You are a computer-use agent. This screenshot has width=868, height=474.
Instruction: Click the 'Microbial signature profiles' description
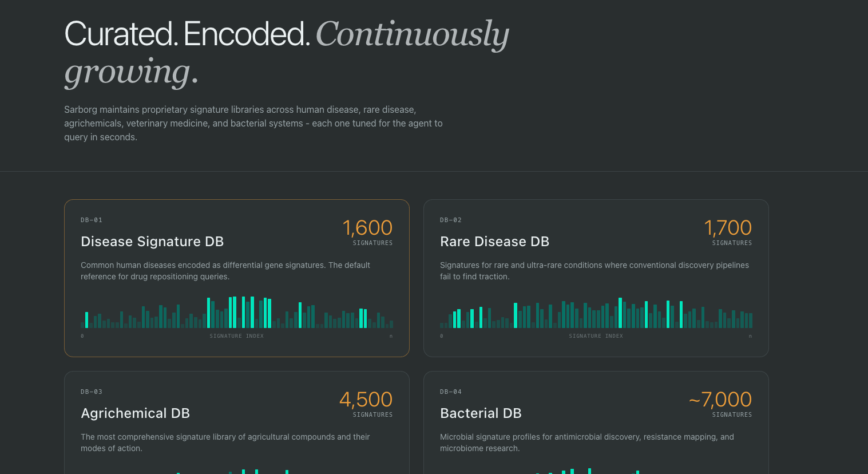click(x=587, y=443)
